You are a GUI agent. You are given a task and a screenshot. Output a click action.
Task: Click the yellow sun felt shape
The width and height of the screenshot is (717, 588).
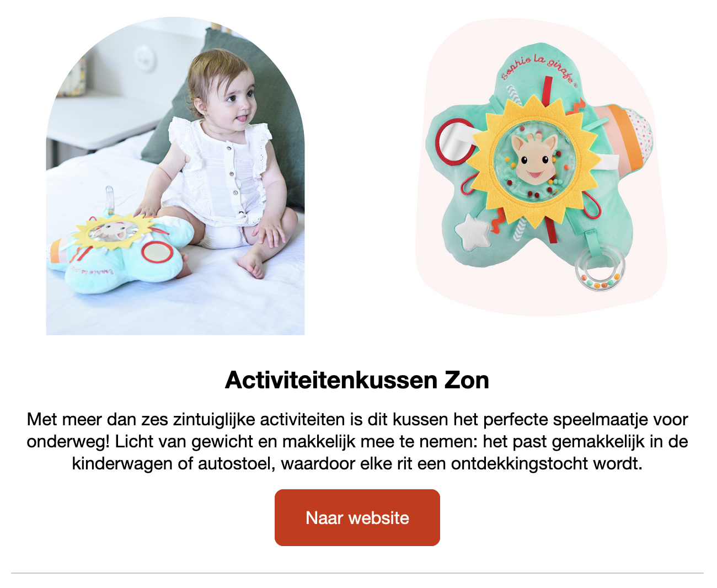point(533,161)
